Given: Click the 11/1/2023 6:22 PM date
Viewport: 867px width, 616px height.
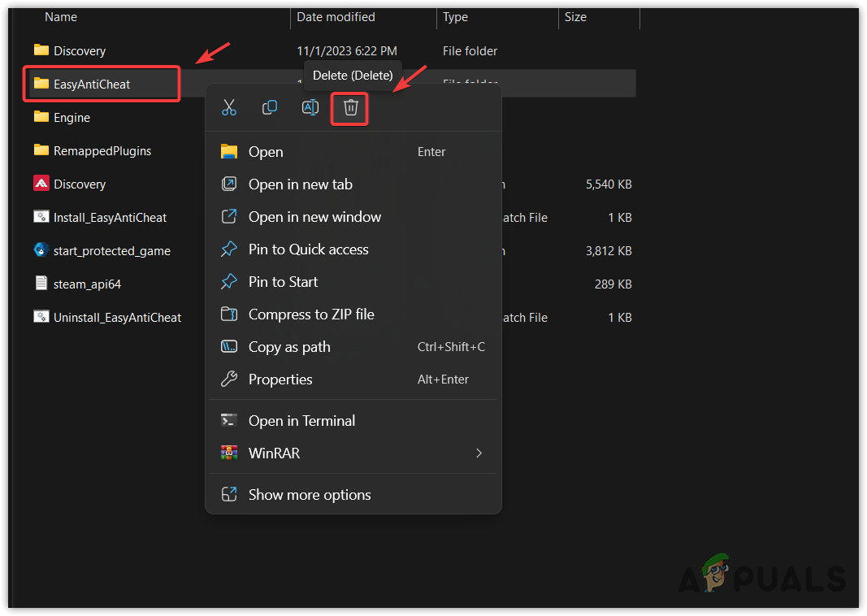Looking at the screenshot, I should coord(347,51).
